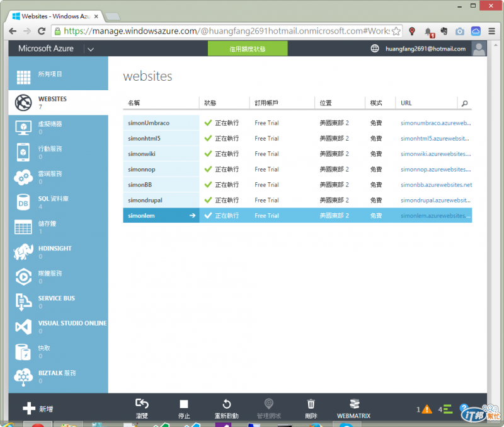Click the 新增 new plus button
This screenshot has width=504, height=427.
[x=38, y=409]
